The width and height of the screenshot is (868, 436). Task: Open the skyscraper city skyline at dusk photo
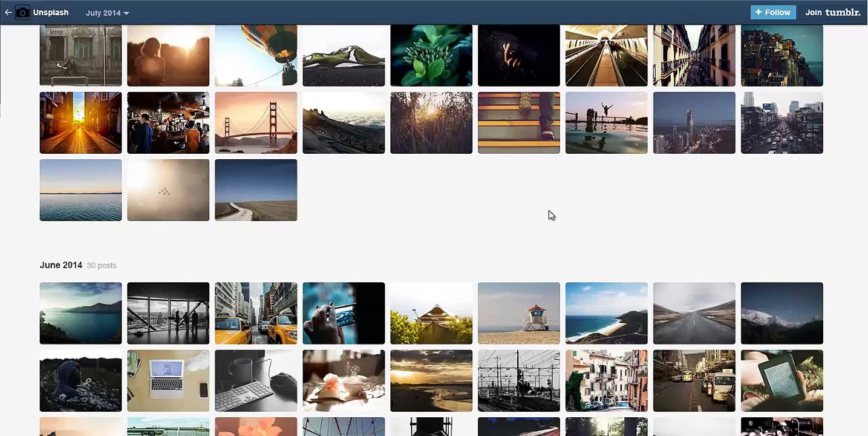click(x=694, y=123)
